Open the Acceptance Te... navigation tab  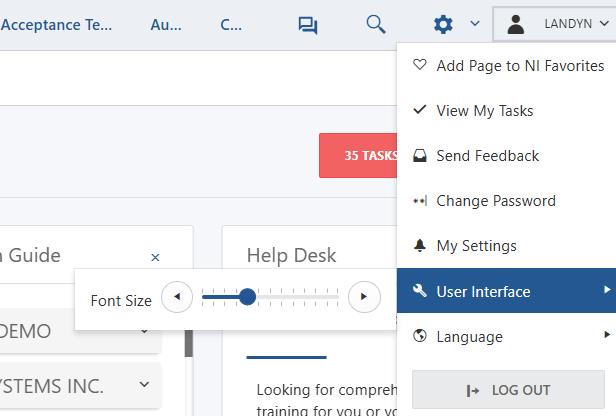point(56,25)
